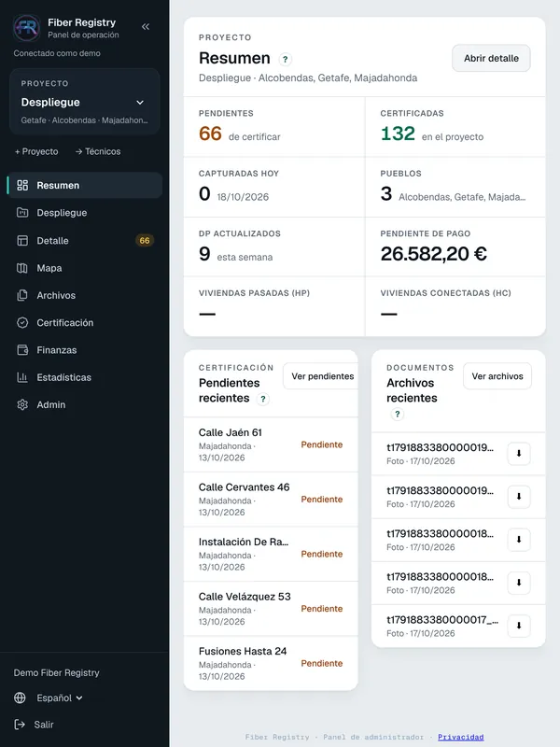The image size is (560, 747).
Task: Select Detalle with the 66 badge
Action: (84, 241)
